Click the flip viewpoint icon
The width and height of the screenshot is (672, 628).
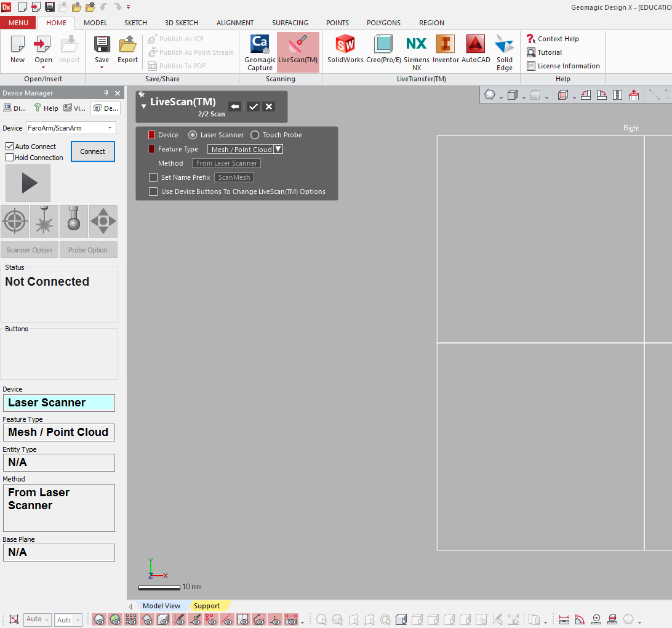point(618,95)
